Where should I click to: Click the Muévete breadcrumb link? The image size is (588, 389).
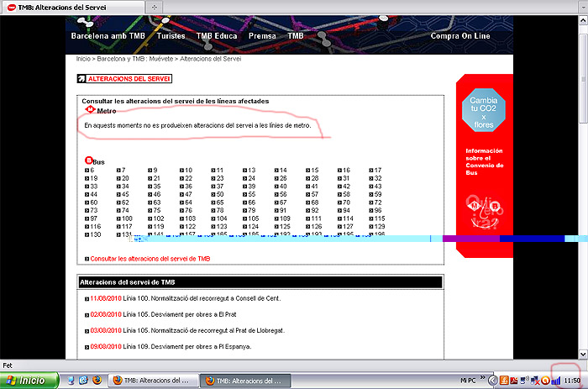coord(161,59)
